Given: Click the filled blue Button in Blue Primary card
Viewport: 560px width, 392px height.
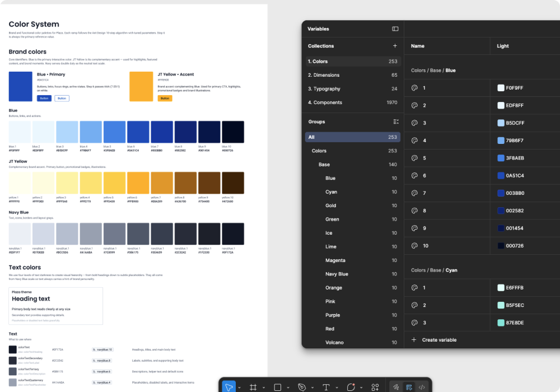Looking at the screenshot, I should 44,98.
